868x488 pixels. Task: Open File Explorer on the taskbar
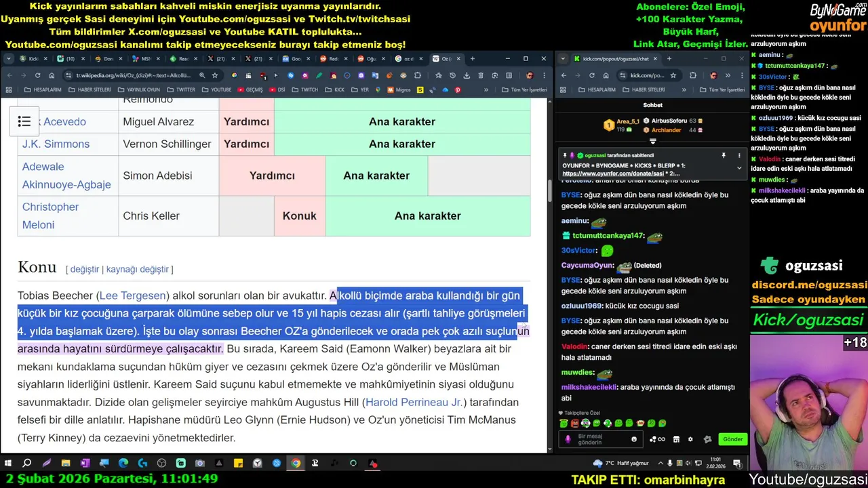tap(66, 464)
